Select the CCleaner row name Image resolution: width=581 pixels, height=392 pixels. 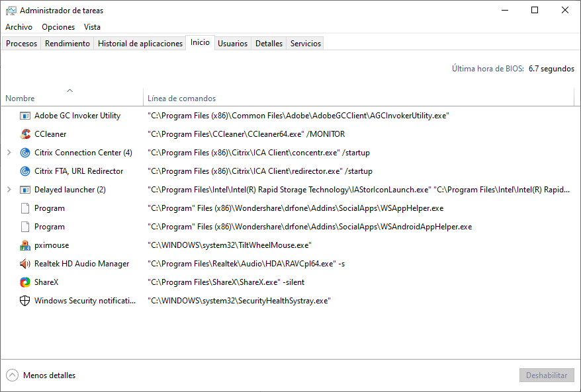[x=50, y=134]
